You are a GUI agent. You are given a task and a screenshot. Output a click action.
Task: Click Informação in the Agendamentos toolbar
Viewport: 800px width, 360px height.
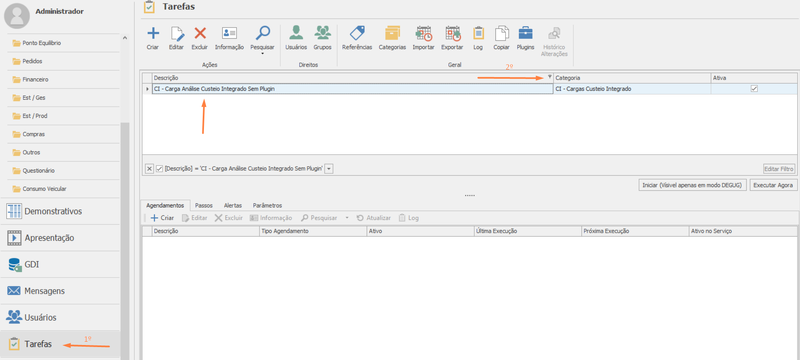[x=271, y=218]
